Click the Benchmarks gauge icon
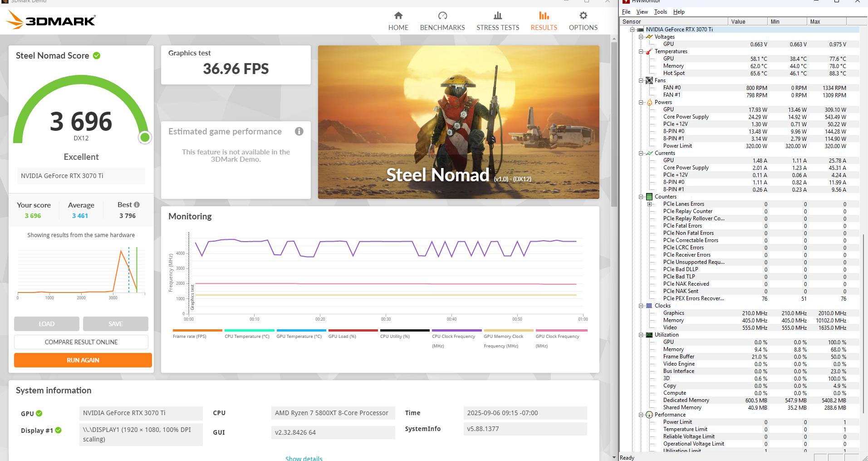Image resolution: width=868 pixels, height=461 pixels. pos(442,15)
